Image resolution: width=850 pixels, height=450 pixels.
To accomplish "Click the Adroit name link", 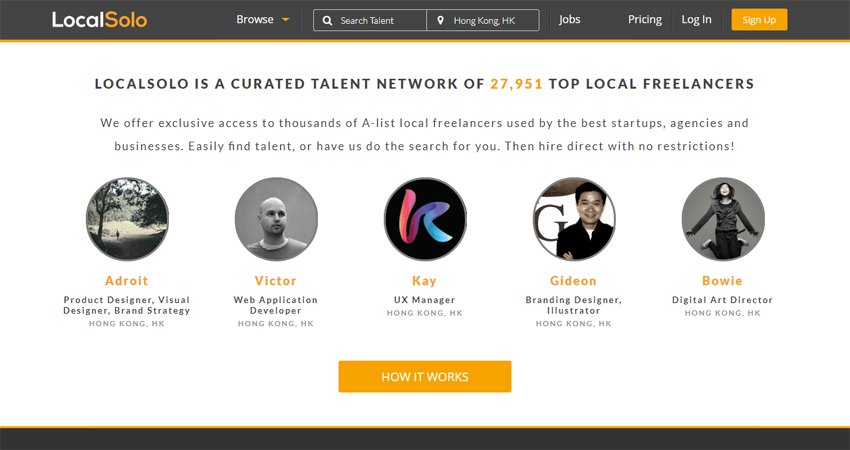I will pos(127,281).
